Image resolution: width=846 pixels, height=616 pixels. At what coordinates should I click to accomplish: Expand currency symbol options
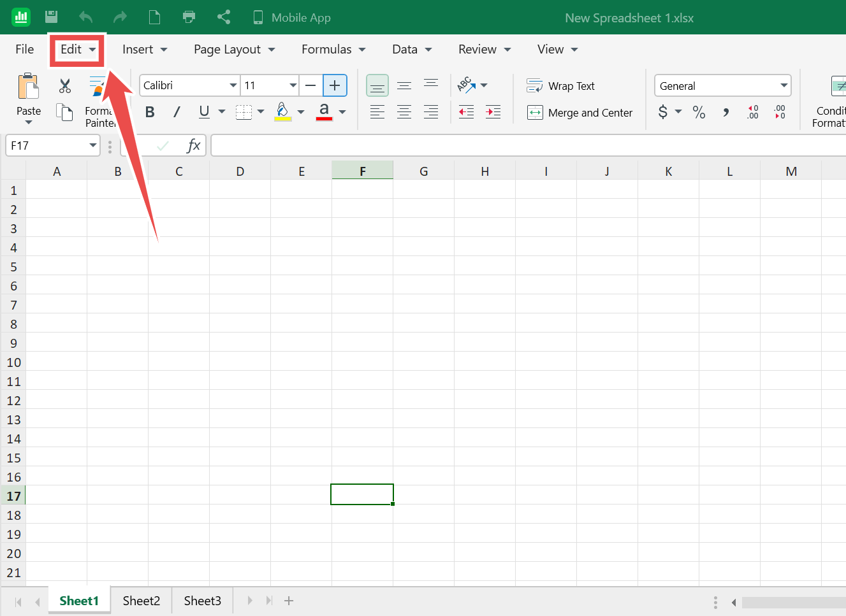tap(678, 111)
